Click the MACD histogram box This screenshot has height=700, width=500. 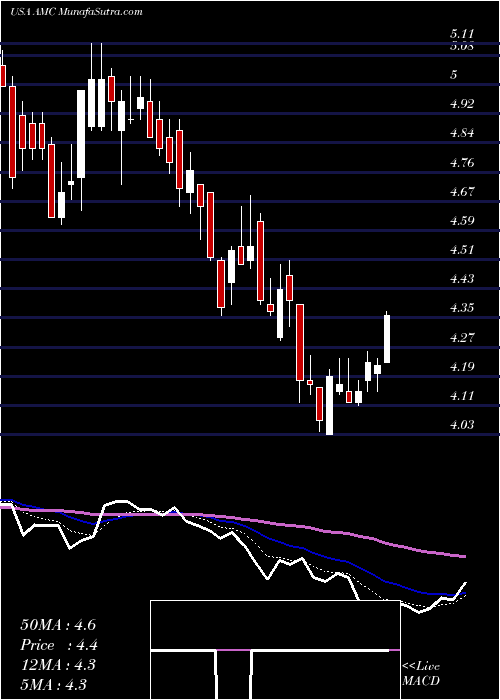275,650
